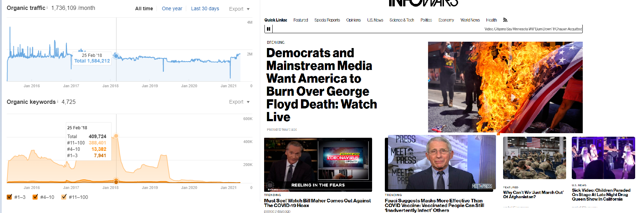Open the RSS feed icon in Quick Links
The width and height of the screenshot is (644, 213).
(x=505, y=20)
